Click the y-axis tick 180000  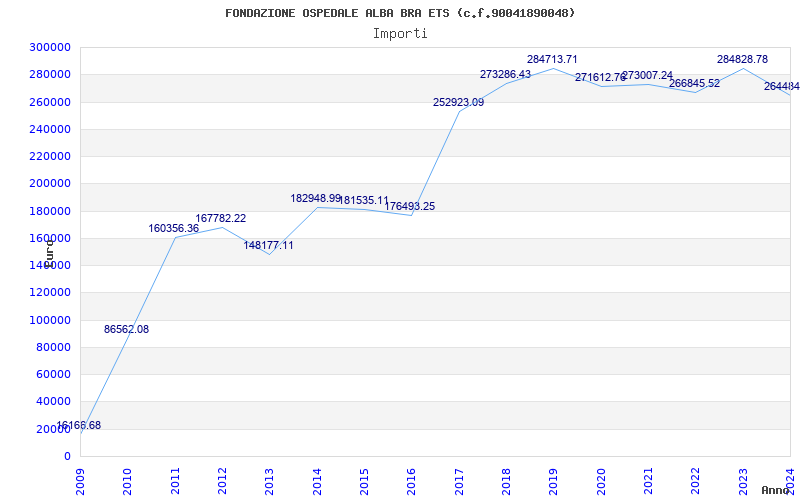50,211
